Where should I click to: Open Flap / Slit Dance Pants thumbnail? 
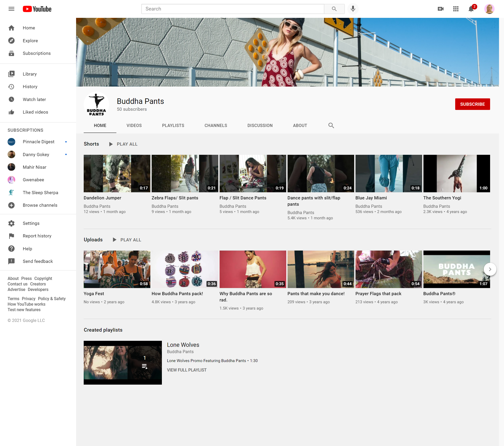pos(253,173)
